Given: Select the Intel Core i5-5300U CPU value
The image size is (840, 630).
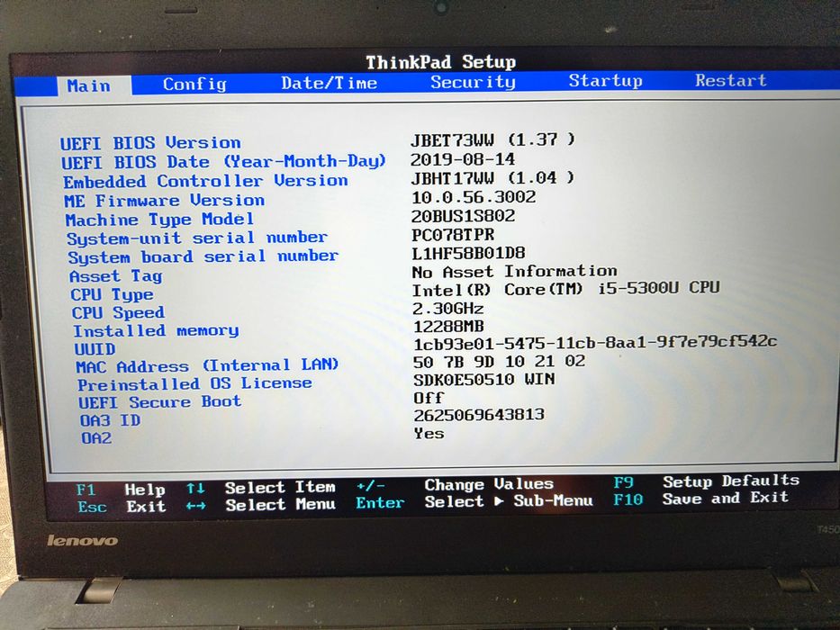Looking at the screenshot, I should pyautogui.click(x=565, y=289).
